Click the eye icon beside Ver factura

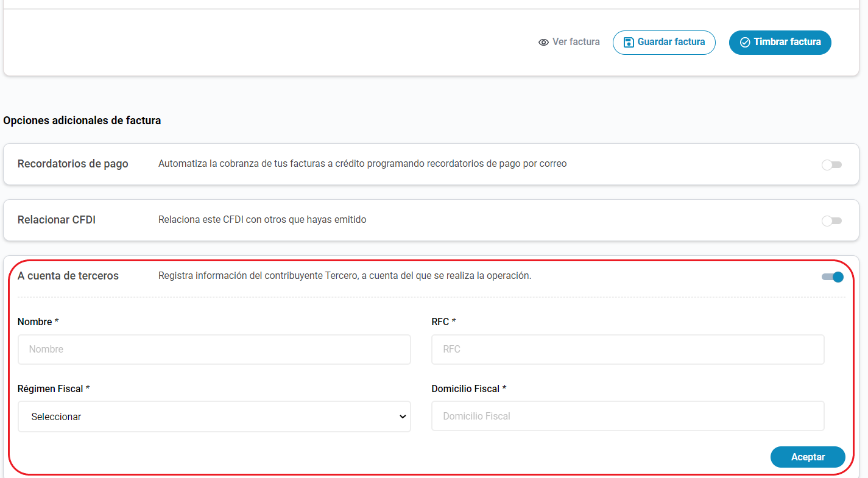click(544, 43)
